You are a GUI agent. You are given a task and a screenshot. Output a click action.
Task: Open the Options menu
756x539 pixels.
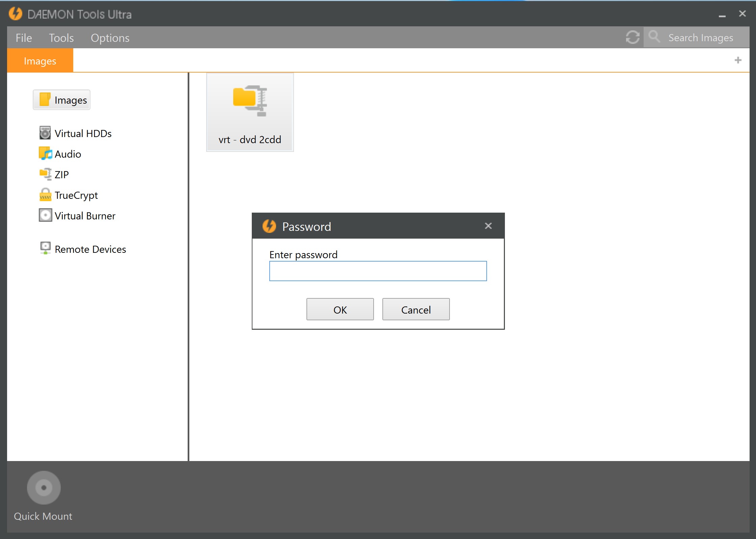[x=110, y=38]
